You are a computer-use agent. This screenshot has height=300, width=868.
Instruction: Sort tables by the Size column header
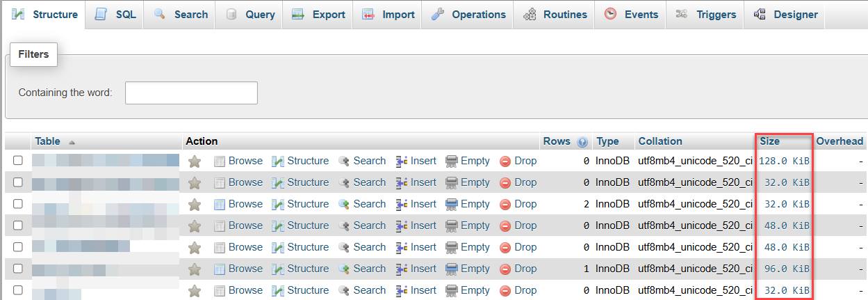coord(769,141)
